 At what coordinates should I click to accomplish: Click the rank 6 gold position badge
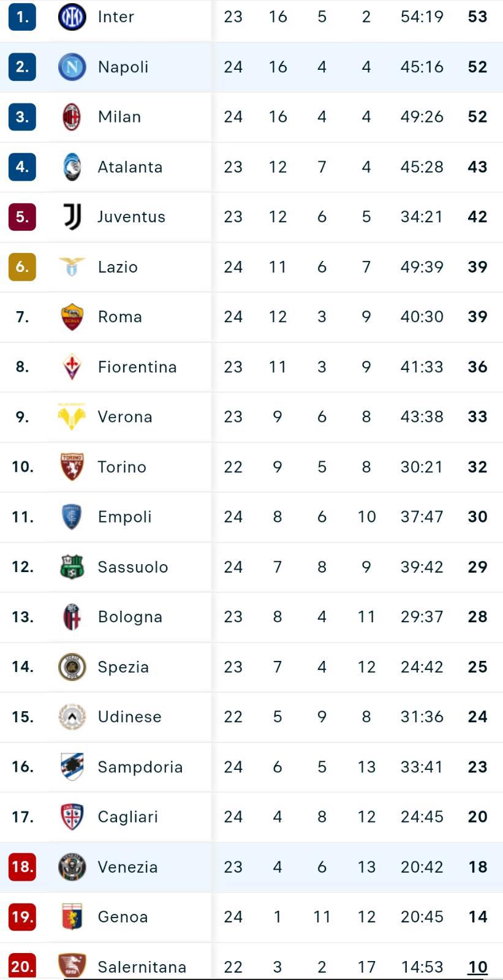click(x=22, y=267)
